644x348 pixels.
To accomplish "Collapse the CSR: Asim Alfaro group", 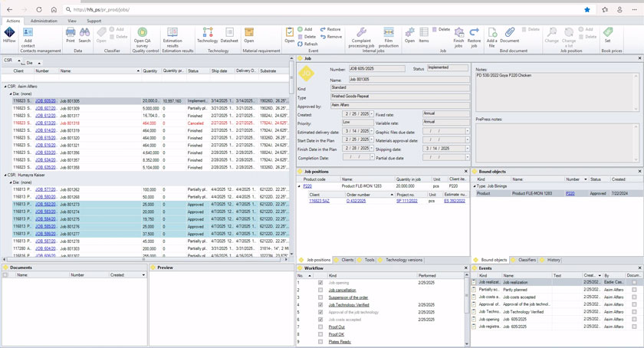I will [x=4, y=87].
